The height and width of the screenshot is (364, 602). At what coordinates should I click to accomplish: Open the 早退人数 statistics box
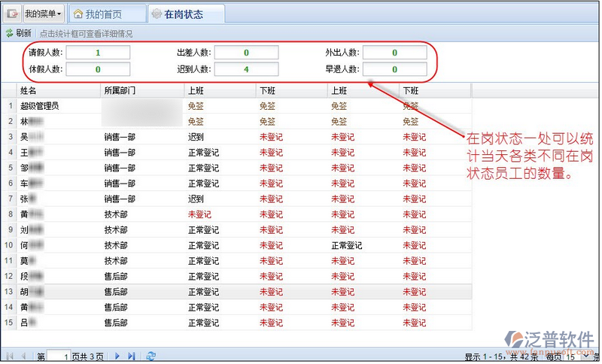(394, 69)
